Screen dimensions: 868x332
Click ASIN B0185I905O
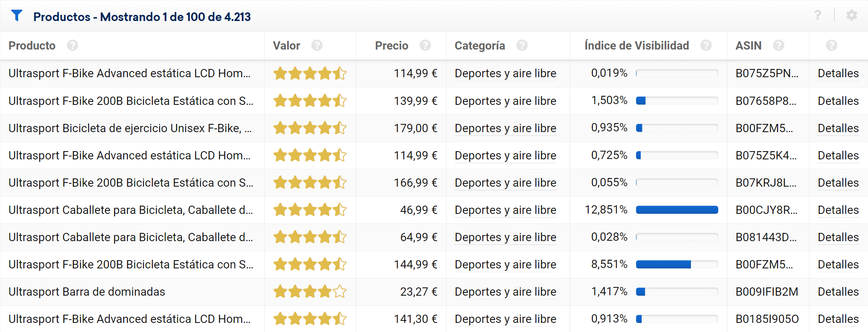[x=767, y=319]
